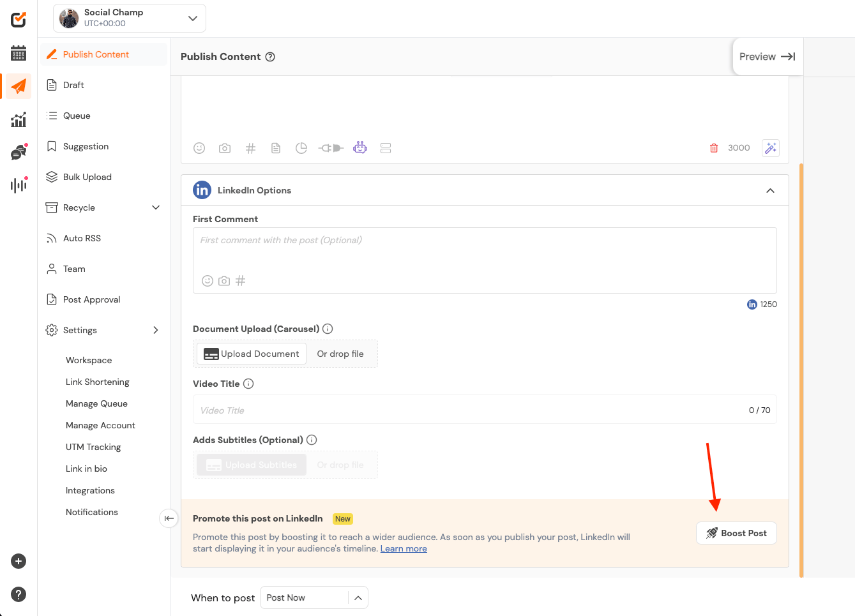Open the engage chat bubbles icon
This screenshot has height=616, width=855.
point(19,153)
